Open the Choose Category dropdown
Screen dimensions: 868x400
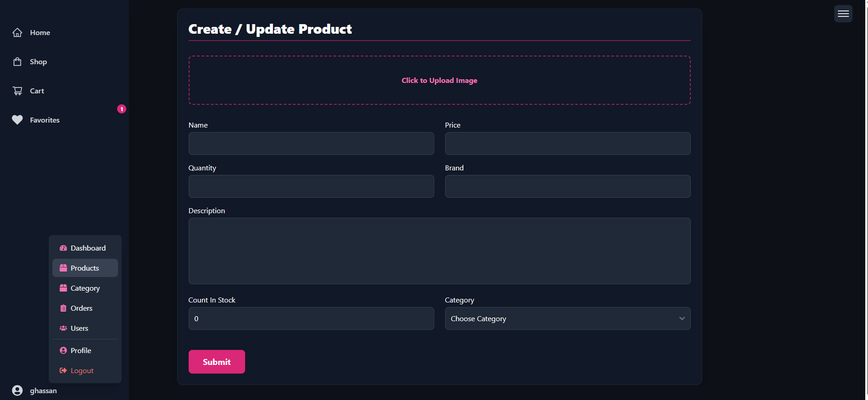click(567, 318)
